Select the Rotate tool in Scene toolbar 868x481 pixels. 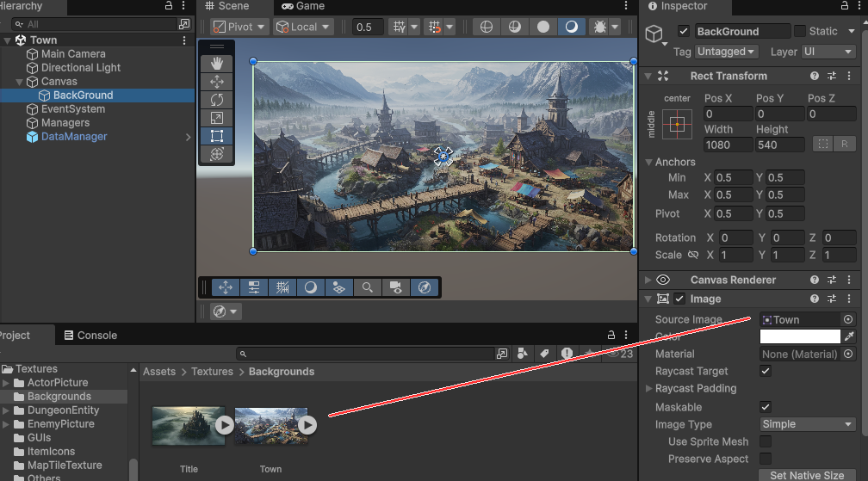pos(217,99)
